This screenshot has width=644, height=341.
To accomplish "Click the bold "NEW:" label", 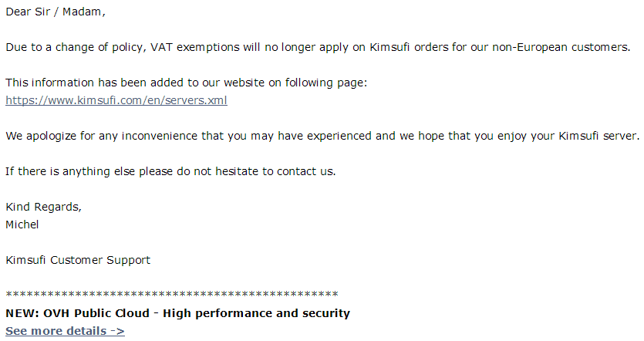I will (x=22, y=313).
